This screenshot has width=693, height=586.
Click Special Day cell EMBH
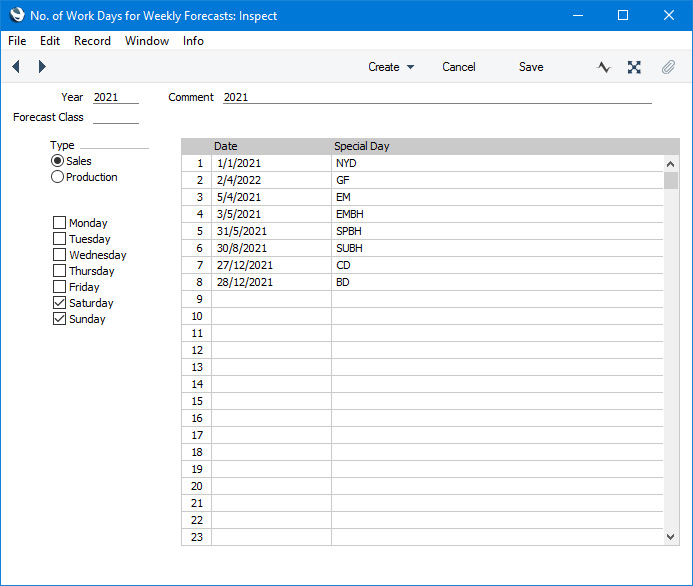coord(497,214)
